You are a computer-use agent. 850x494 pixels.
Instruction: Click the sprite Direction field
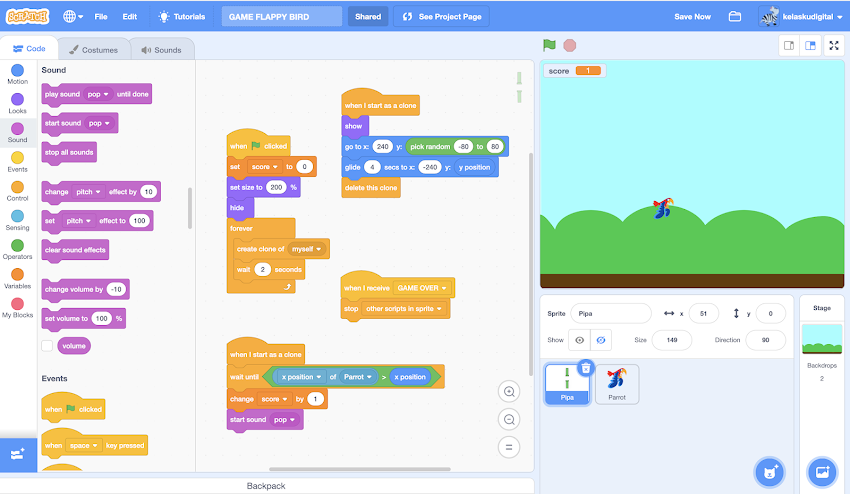coord(765,340)
